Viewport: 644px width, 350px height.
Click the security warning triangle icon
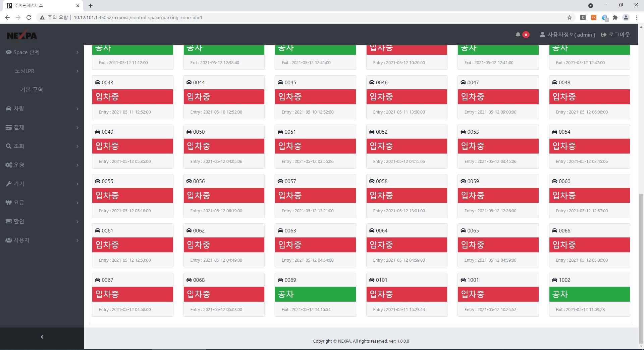pos(42,17)
